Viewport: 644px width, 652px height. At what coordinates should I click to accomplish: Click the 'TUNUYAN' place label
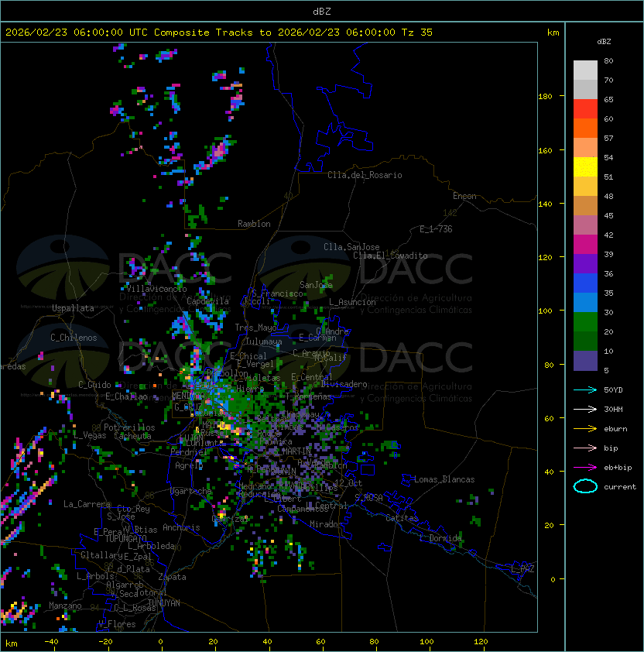164,603
